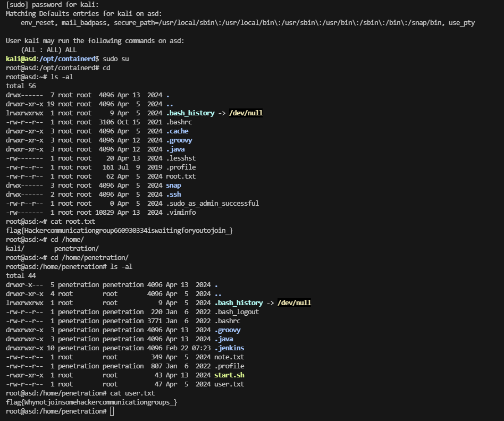Click the cursor at the final prompt

click(112, 412)
